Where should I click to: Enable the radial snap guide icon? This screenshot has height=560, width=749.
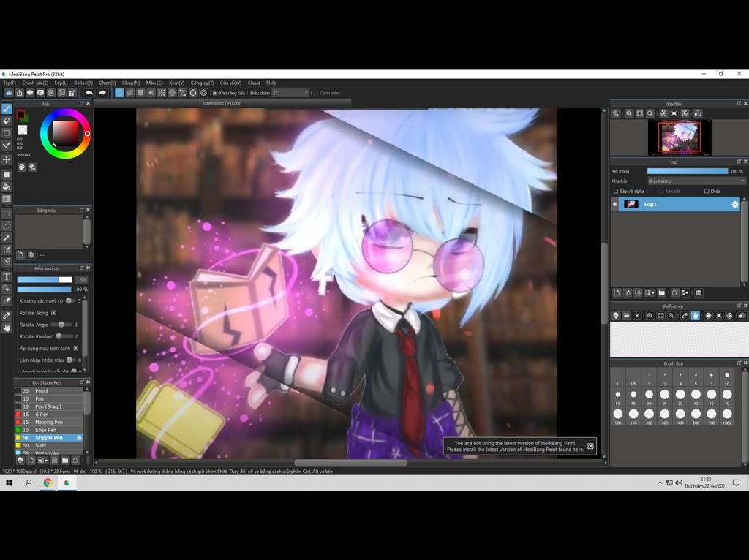coord(162,93)
